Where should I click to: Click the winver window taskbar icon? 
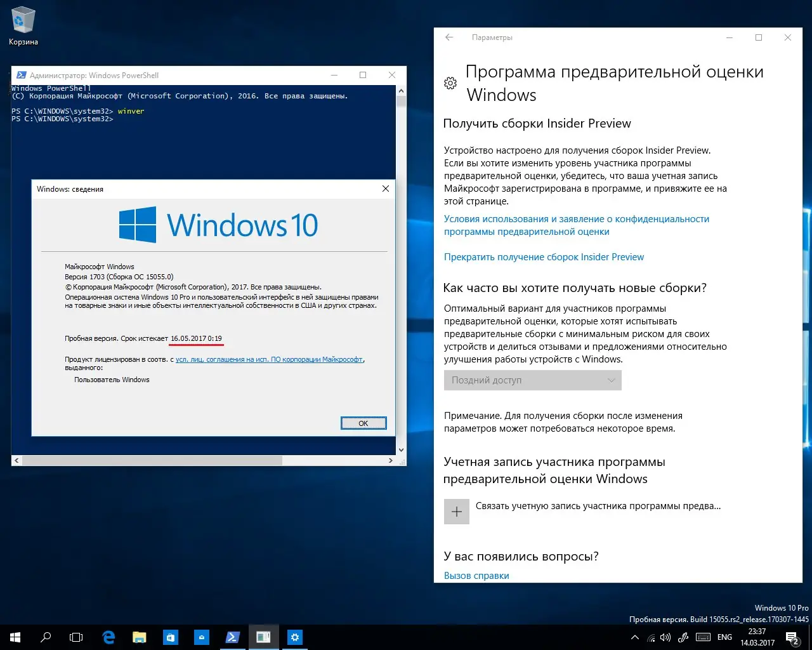(263, 637)
